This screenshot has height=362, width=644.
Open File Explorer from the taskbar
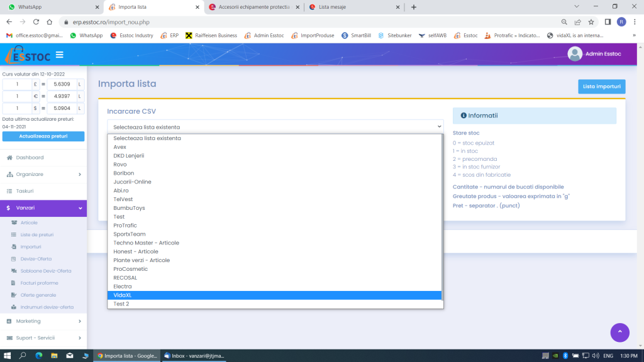(x=54, y=356)
